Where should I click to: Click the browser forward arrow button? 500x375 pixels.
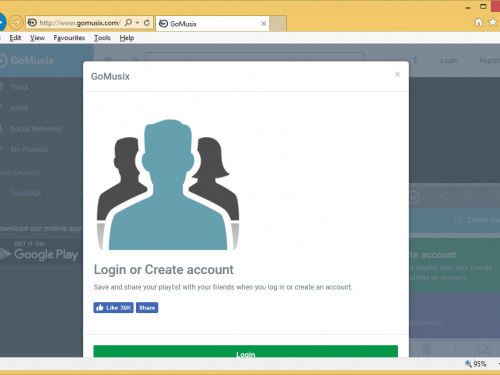pos(15,23)
